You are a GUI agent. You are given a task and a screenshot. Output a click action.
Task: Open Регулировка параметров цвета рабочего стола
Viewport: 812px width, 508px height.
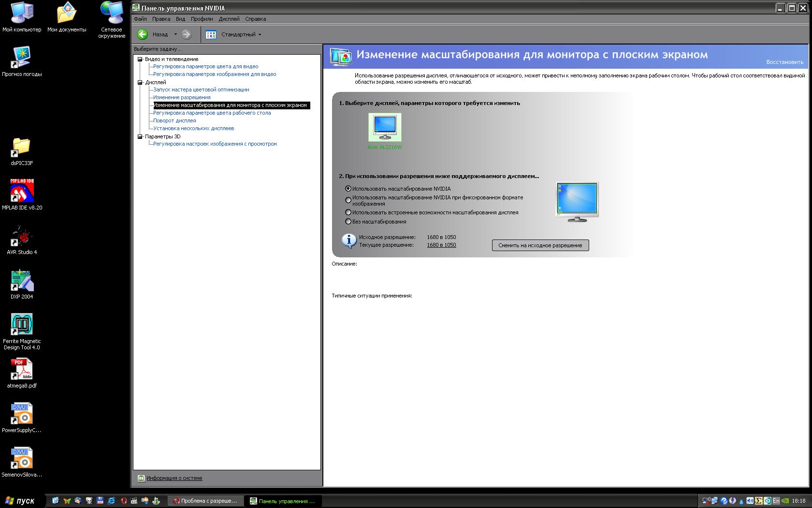(x=212, y=113)
